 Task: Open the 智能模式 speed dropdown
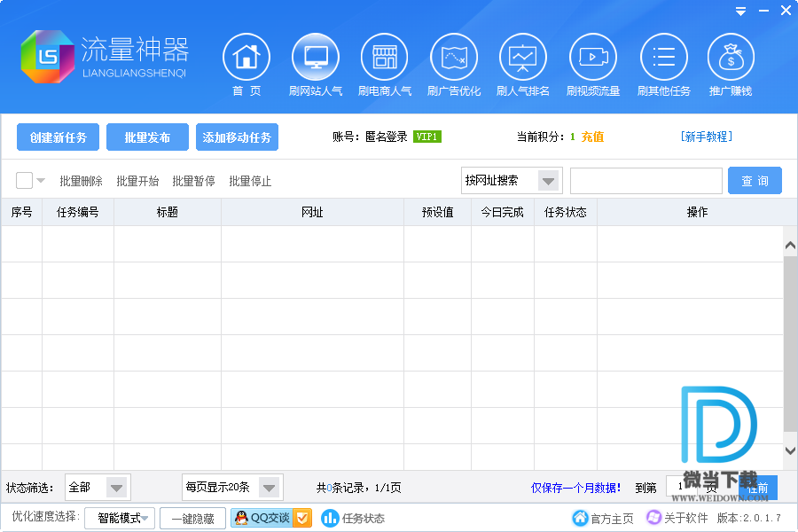coord(120,518)
